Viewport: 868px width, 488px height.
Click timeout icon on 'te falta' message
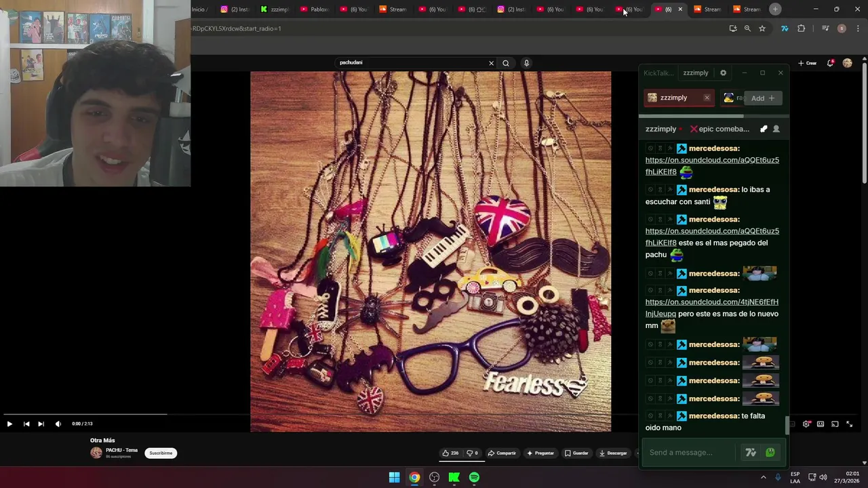660,416
